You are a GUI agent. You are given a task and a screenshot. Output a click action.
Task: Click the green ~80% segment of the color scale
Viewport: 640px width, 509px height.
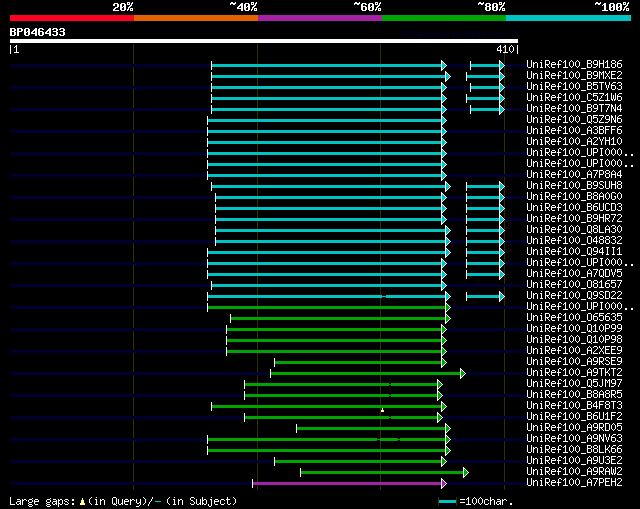click(x=444, y=18)
